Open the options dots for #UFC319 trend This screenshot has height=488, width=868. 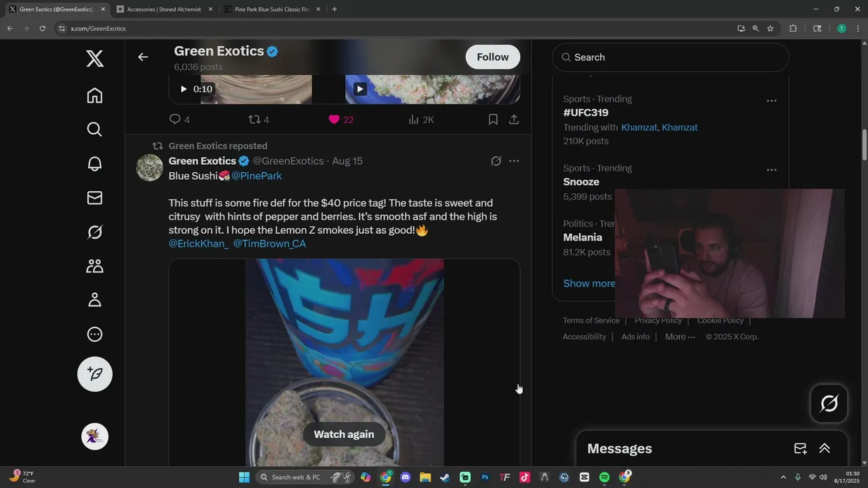(772, 100)
